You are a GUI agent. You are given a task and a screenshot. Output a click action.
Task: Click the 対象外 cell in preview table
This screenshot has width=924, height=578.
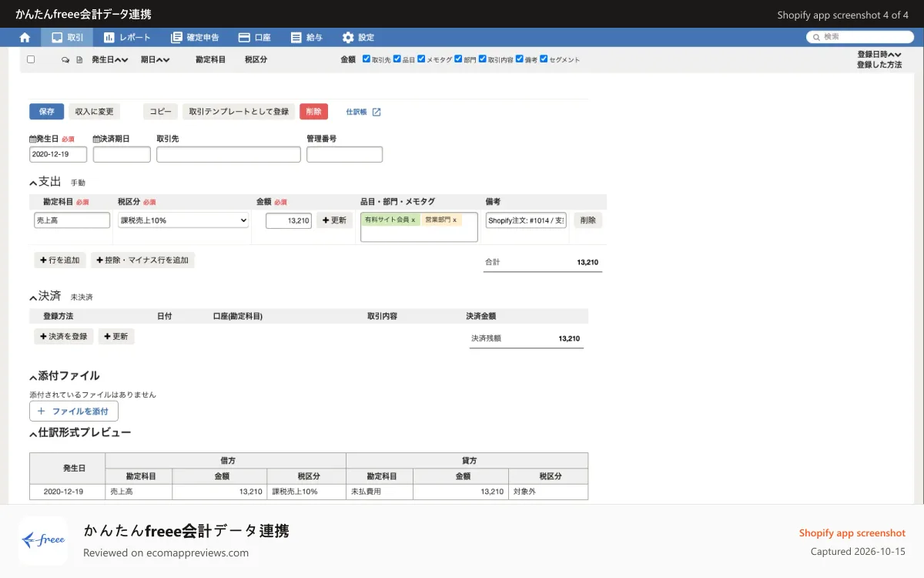(x=548, y=492)
